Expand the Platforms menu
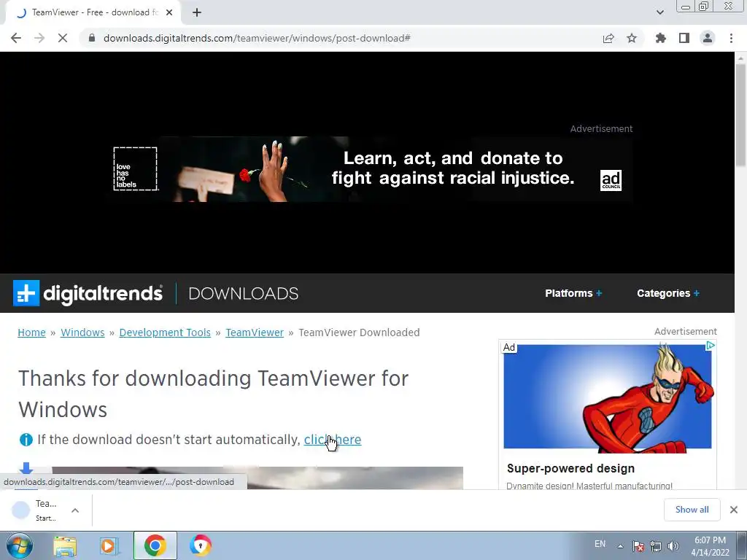The height and width of the screenshot is (560, 747). (573, 293)
